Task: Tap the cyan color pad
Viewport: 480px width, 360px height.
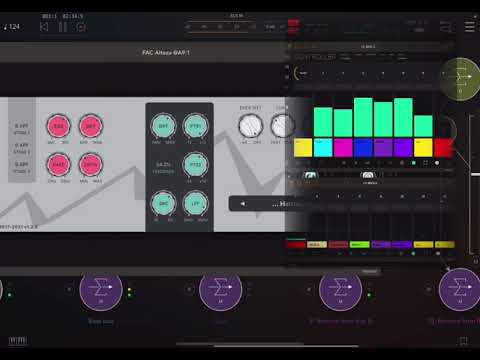Action: click(323, 148)
